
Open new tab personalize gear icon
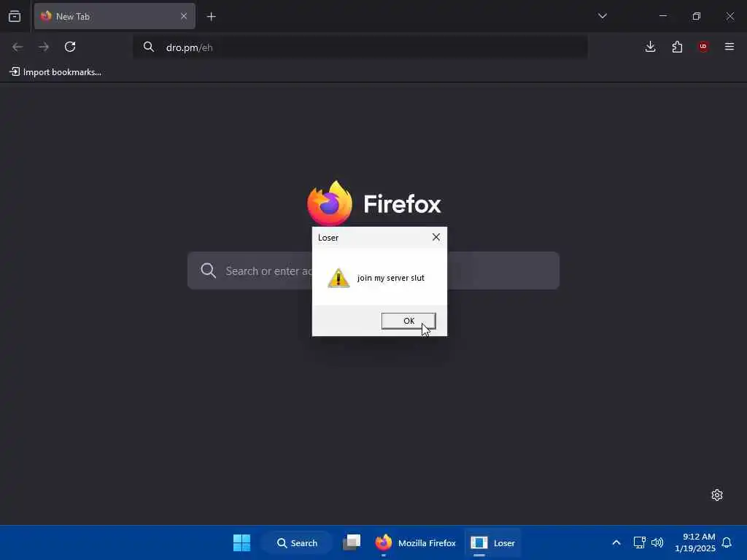[x=717, y=495]
